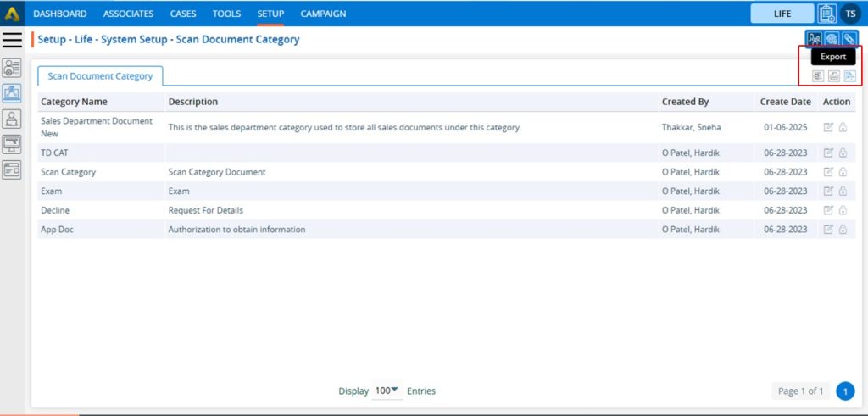Toggle lock on the Scan Category row
The width and height of the screenshot is (868, 416).
click(x=843, y=172)
